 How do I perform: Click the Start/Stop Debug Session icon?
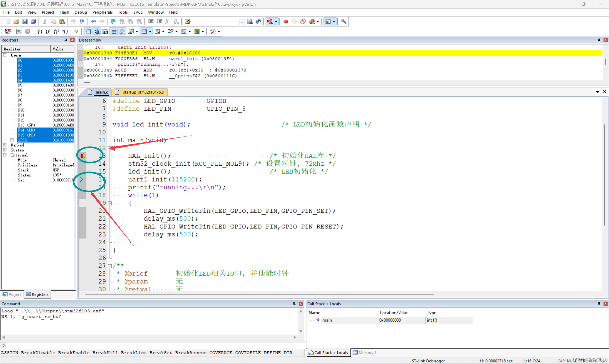point(270,22)
